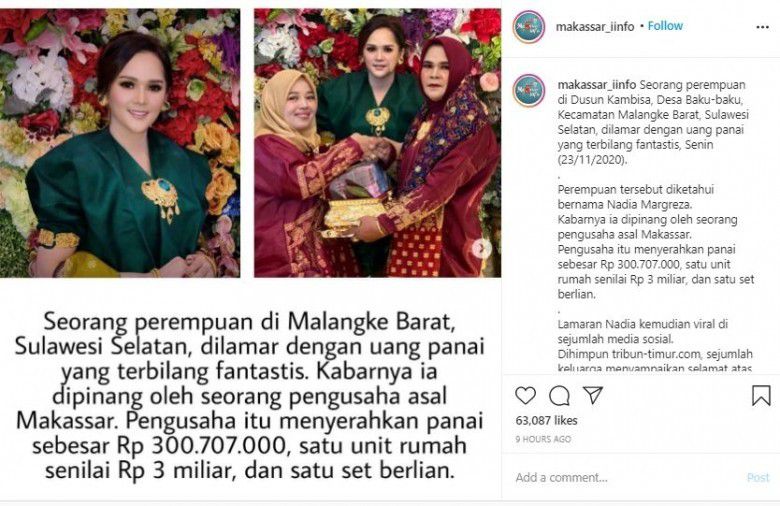This screenshot has height=506, width=780.
Task: Share post via paper plane icon
Action: [x=593, y=395]
